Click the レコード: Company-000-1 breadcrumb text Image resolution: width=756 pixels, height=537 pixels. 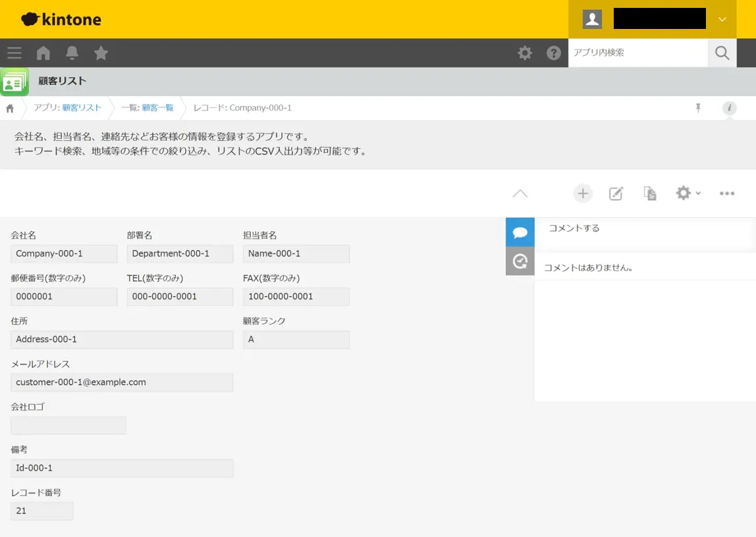(242, 108)
